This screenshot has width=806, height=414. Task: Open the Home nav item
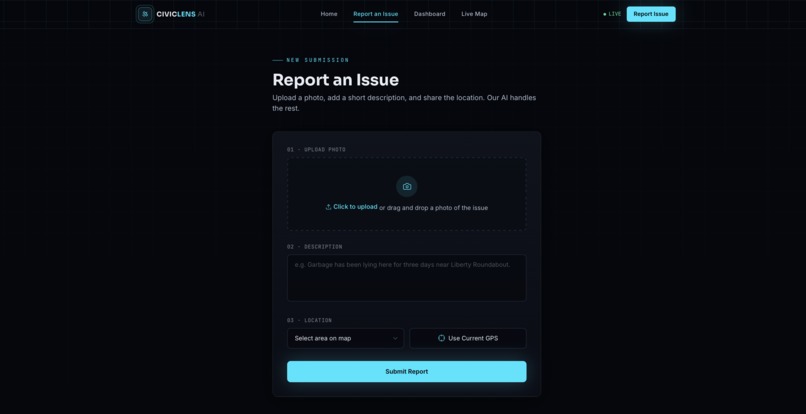(x=329, y=14)
